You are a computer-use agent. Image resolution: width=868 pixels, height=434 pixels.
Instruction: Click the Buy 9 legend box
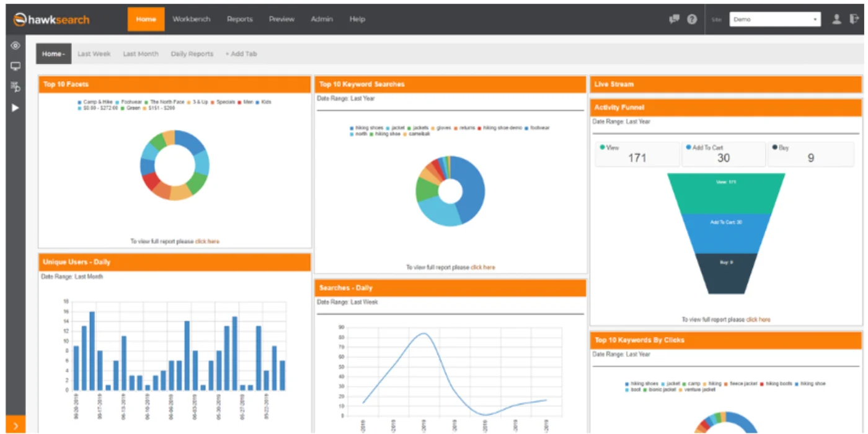coord(810,154)
